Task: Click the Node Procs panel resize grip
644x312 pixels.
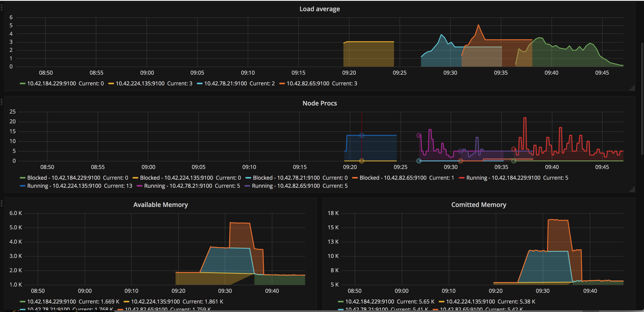Action: [x=632, y=190]
